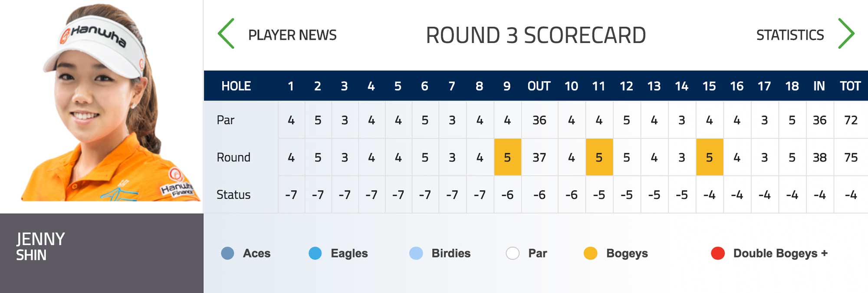Click the yellow Bogeys legend dot
This screenshot has height=293, width=868.
pyautogui.click(x=590, y=253)
